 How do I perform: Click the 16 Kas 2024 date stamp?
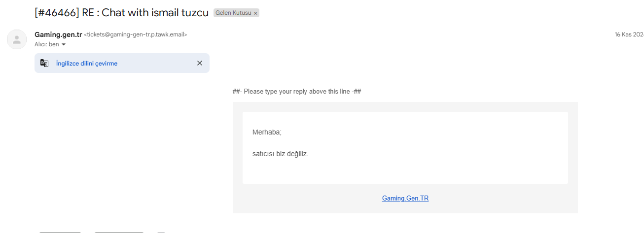tap(629, 35)
